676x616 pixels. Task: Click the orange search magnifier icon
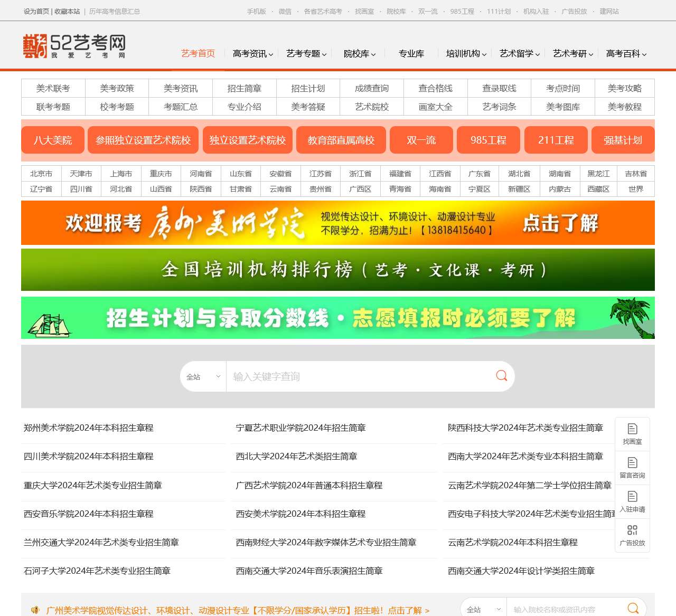501,376
